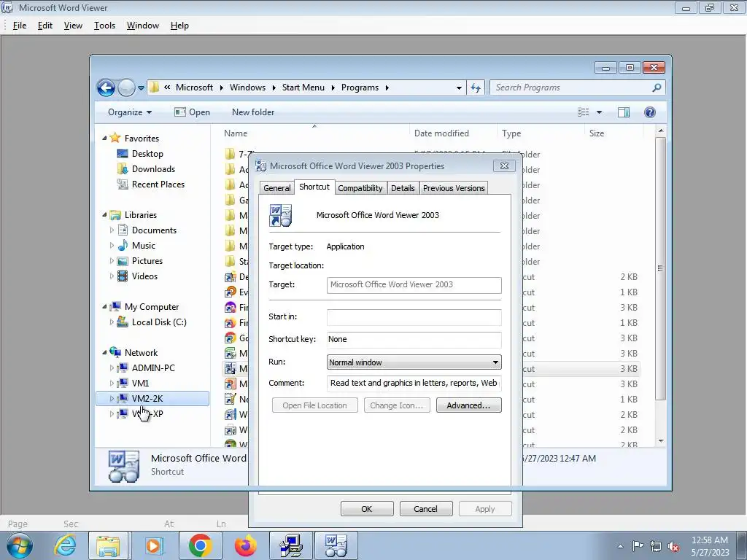Click the Shortcut key field
Viewport: 747px width, 560px height.
click(x=414, y=340)
